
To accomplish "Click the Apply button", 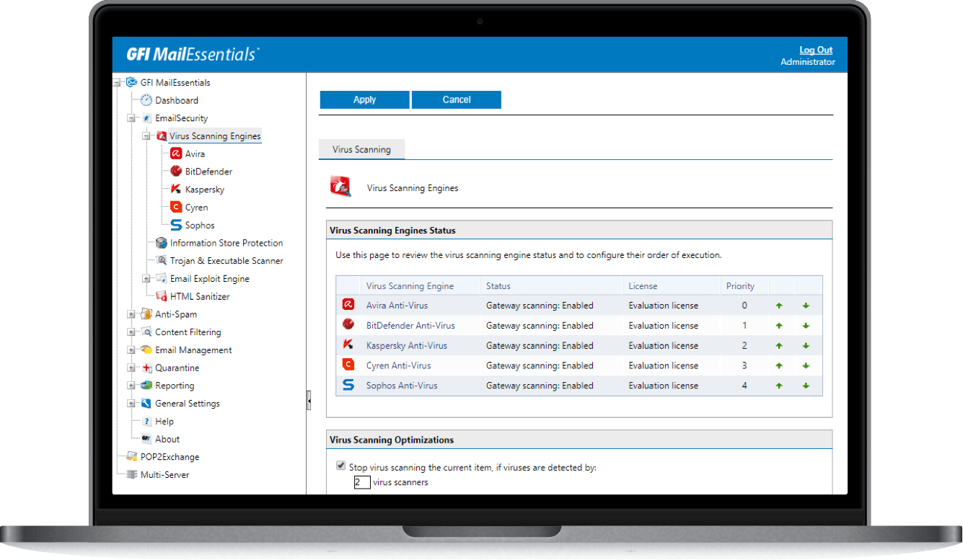I will (364, 99).
